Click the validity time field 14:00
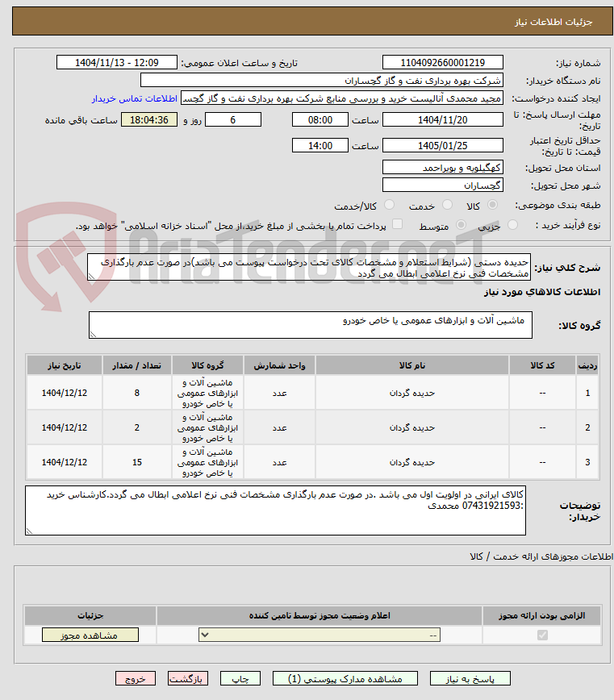Screen dimensions: 614x700 (x=320, y=145)
